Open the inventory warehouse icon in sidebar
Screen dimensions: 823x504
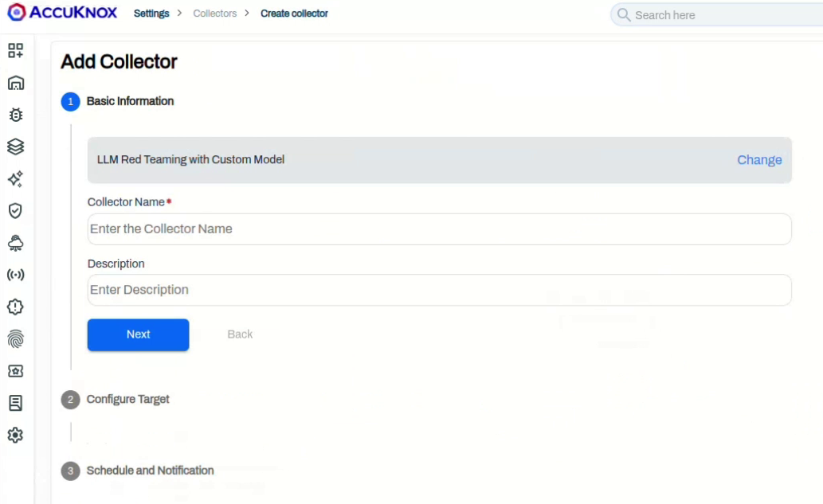16,83
